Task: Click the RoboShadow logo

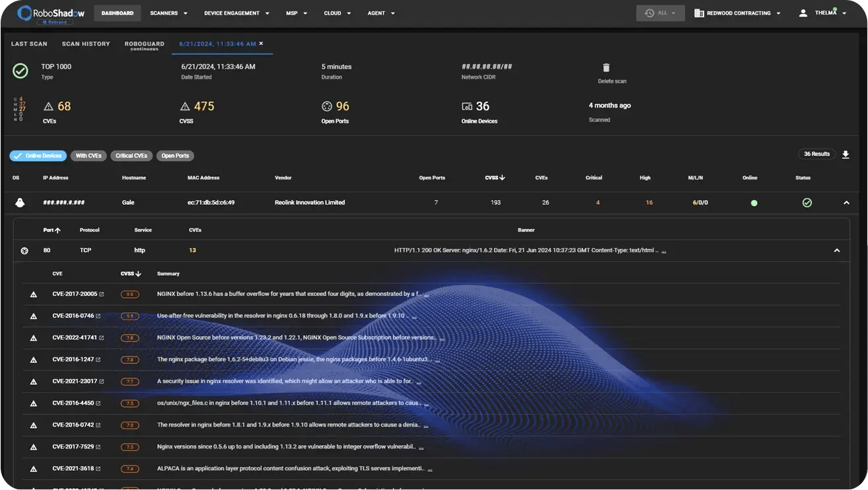Action: (45, 13)
